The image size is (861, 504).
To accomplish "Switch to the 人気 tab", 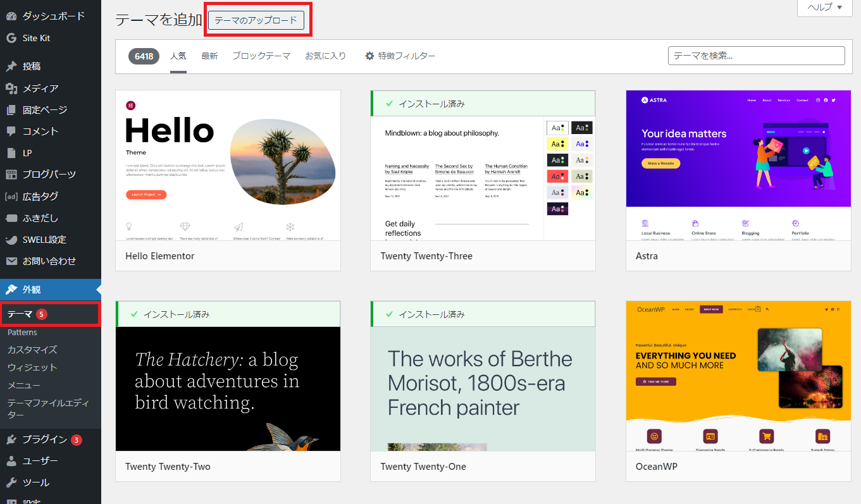I will click(x=178, y=56).
